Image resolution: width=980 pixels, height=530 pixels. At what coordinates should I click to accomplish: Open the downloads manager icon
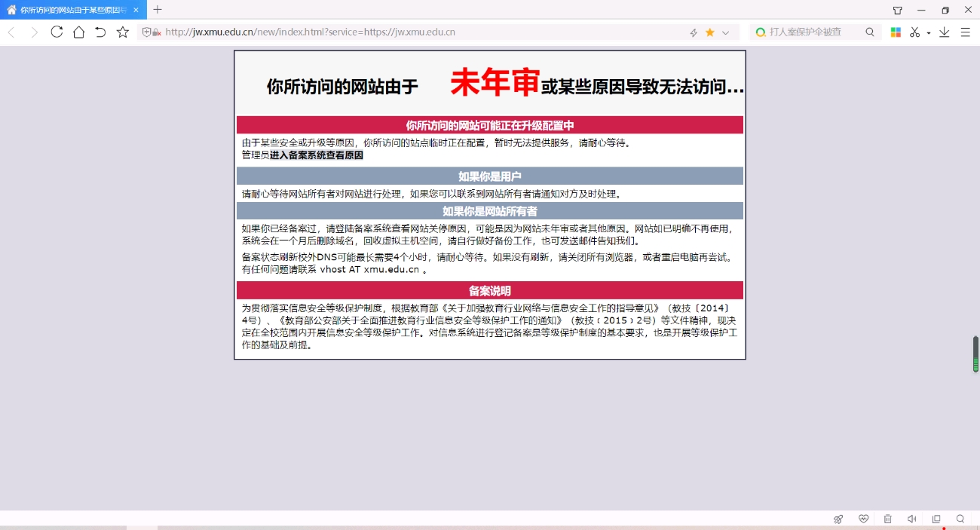(944, 32)
